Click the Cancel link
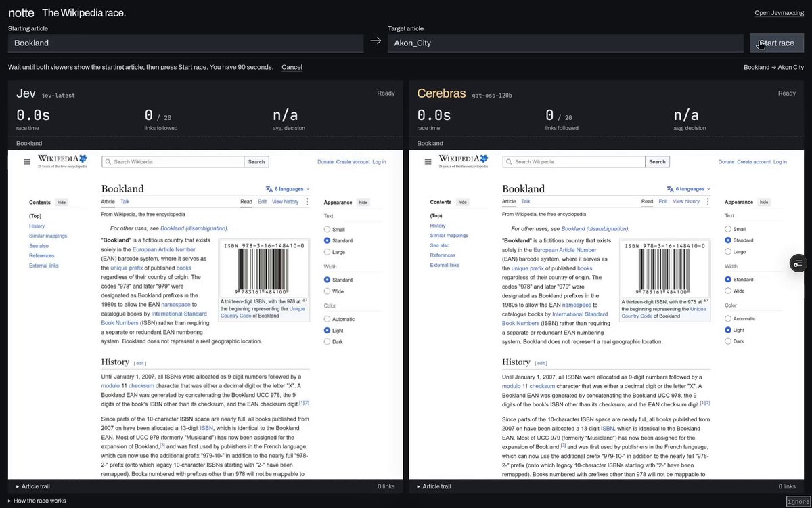 click(x=292, y=67)
